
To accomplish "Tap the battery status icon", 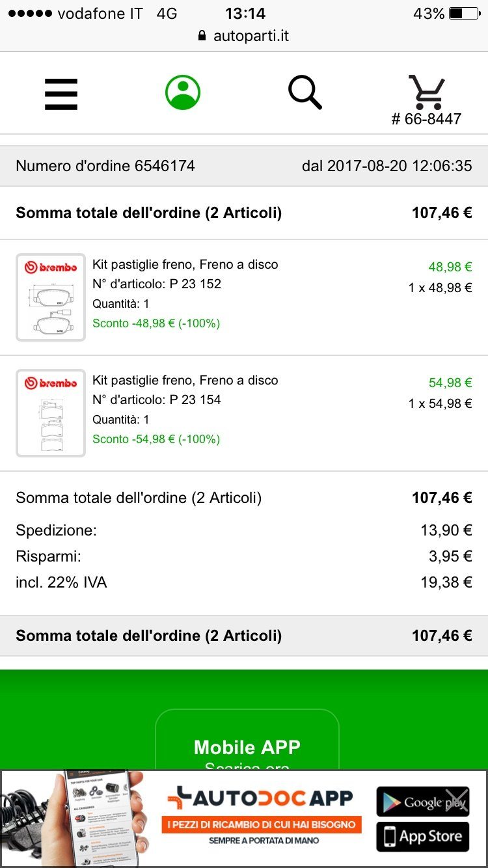I will [464, 14].
